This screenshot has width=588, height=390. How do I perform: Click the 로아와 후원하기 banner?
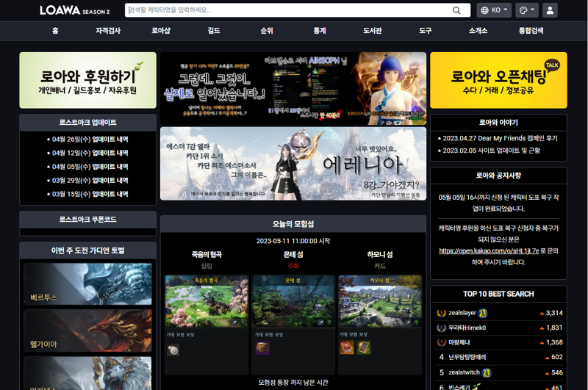(x=87, y=80)
